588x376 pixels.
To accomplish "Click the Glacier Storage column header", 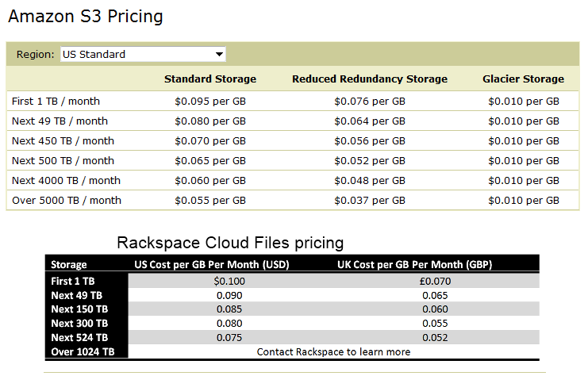I will point(523,79).
